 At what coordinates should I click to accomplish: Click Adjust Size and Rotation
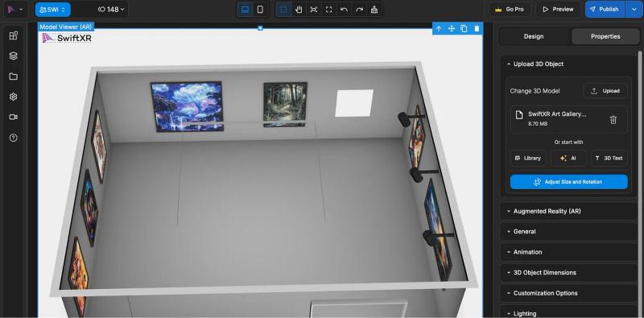coord(569,182)
